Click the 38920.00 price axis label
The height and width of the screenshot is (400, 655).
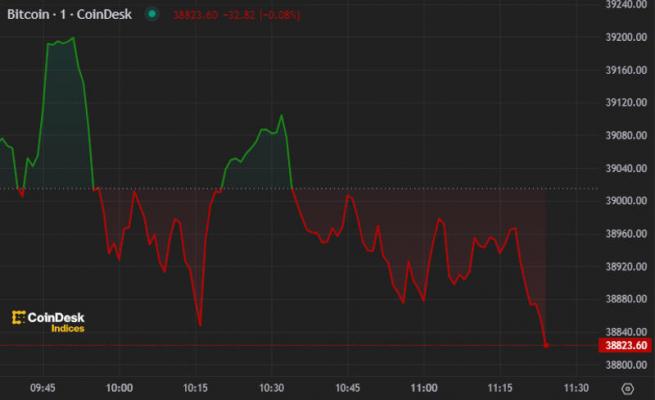point(626,266)
